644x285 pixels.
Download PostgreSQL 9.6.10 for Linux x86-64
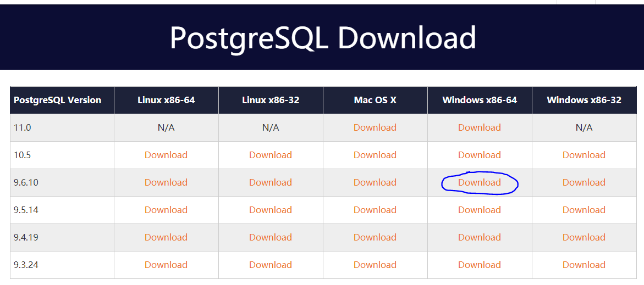pyautogui.click(x=166, y=182)
